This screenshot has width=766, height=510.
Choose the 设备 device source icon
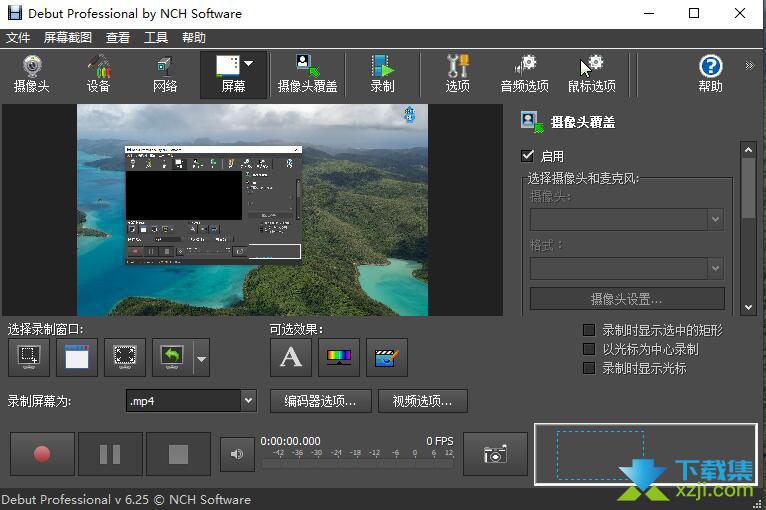coord(99,75)
